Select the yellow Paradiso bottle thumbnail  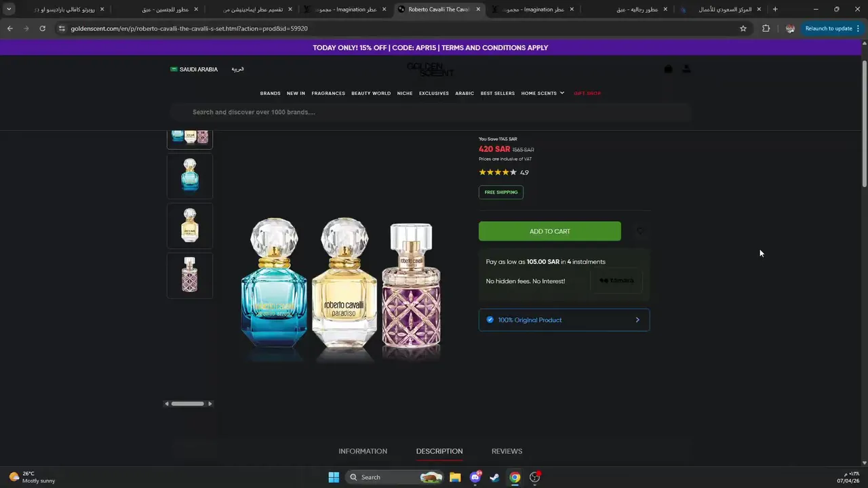pos(190,226)
